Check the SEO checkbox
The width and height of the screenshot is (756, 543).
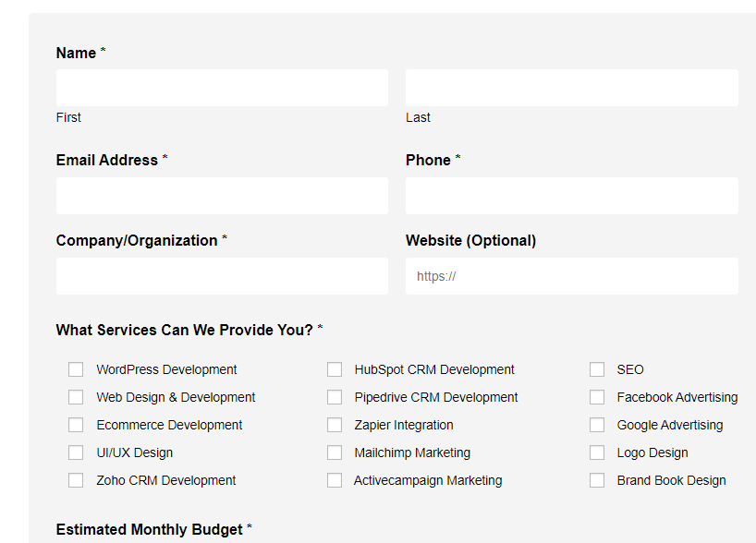point(597,369)
